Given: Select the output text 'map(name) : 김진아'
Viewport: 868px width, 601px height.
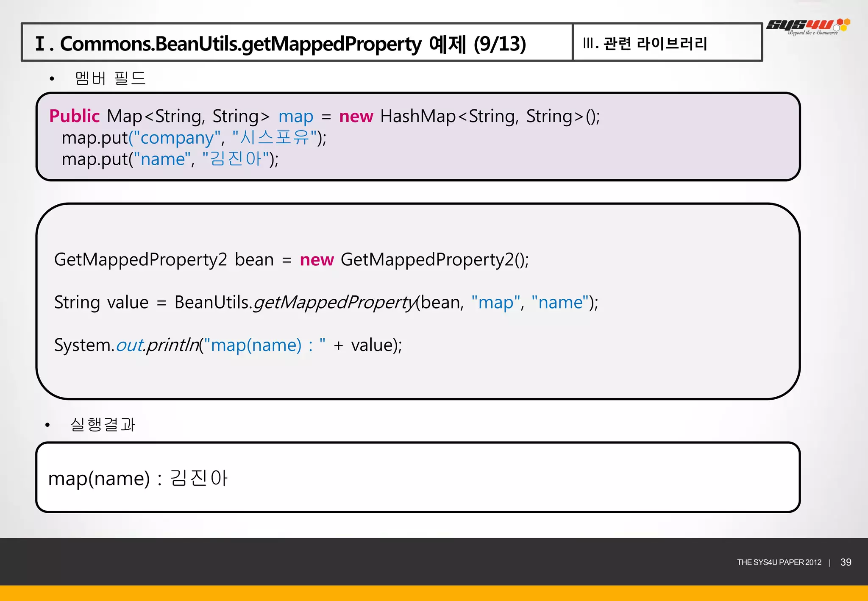Looking at the screenshot, I should pyautogui.click(x=138, y=479).
